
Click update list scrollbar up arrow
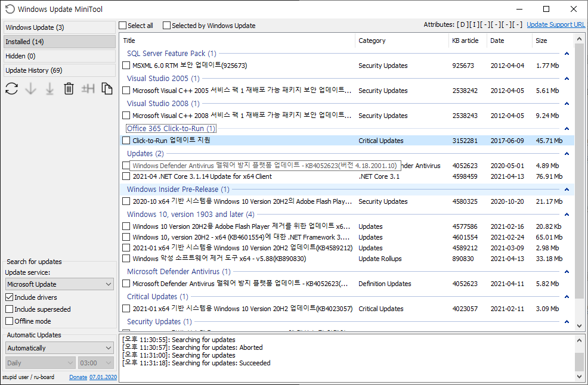[x=580, y=39]
